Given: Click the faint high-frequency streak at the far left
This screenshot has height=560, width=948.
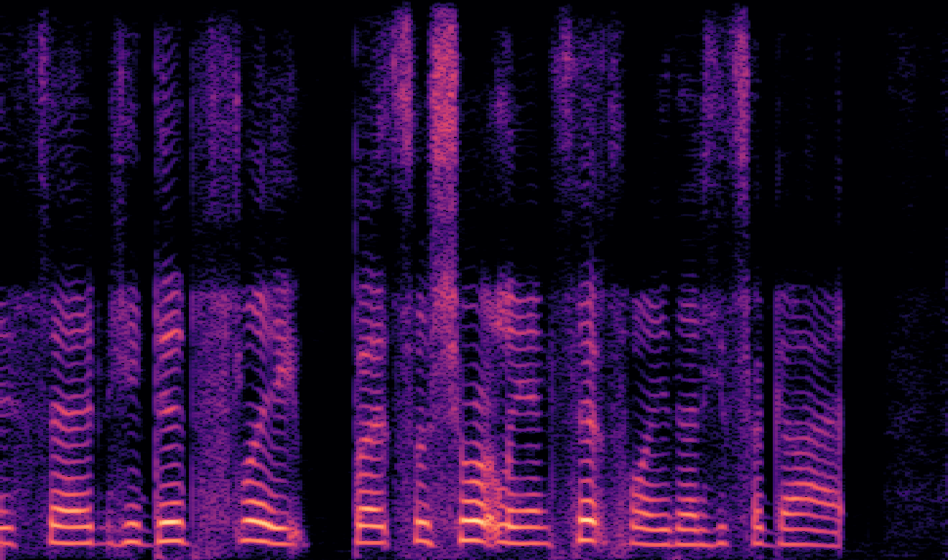Looking at the screenshot, I should (42, 108).
